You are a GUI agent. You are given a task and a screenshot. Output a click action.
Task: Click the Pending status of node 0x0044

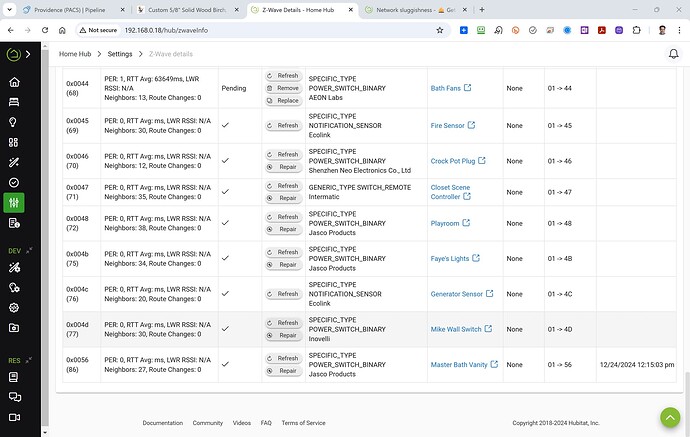234,88
